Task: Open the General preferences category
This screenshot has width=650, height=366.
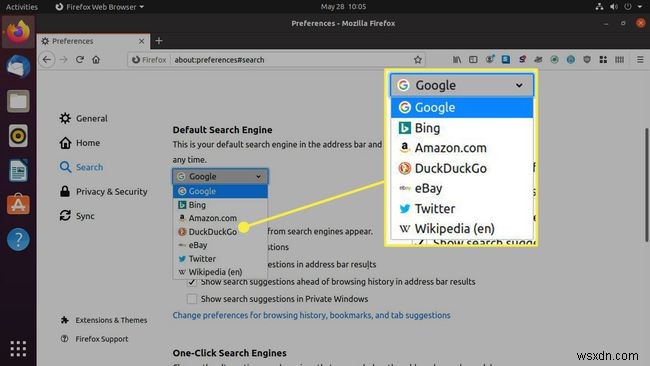Action: pyautogui.click(x=83, y=119)
